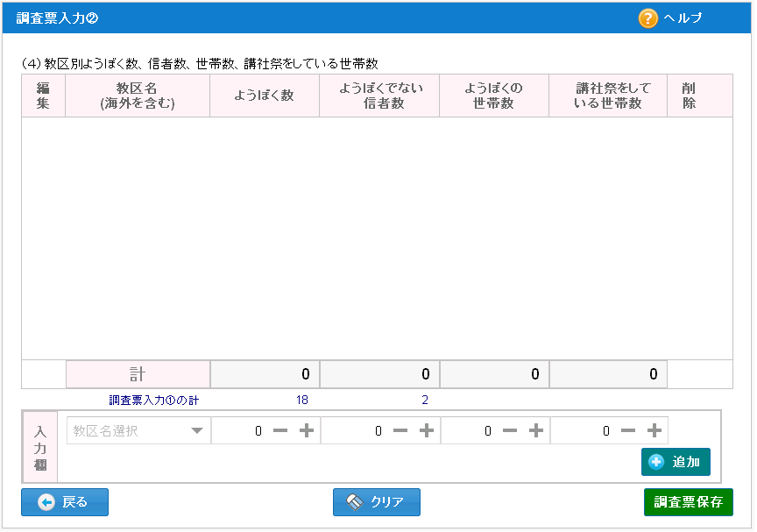Save with 調査票保存 button
Image resolution: width=757 pixels, height=532 pixels.
click(x=690, y=504)
